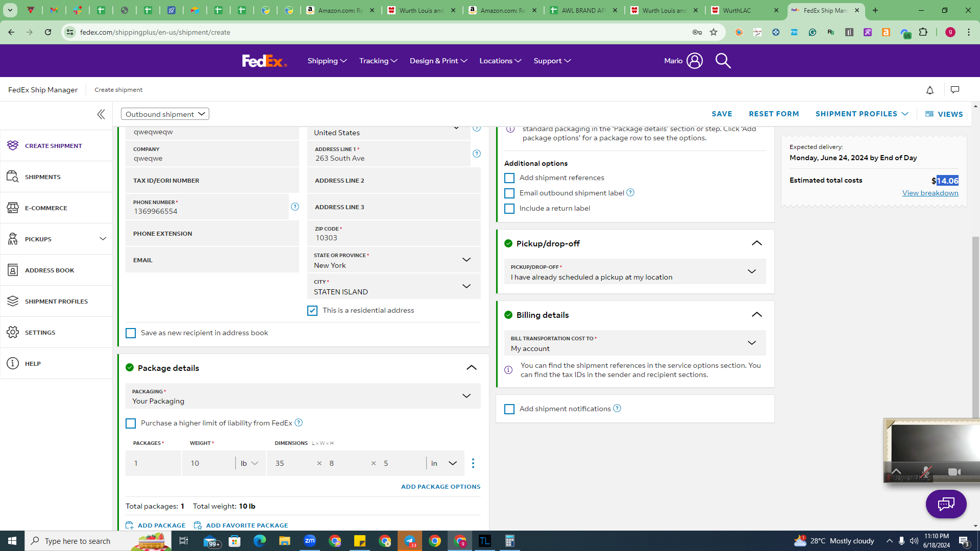Open the Support menu

tap(552, 61)
